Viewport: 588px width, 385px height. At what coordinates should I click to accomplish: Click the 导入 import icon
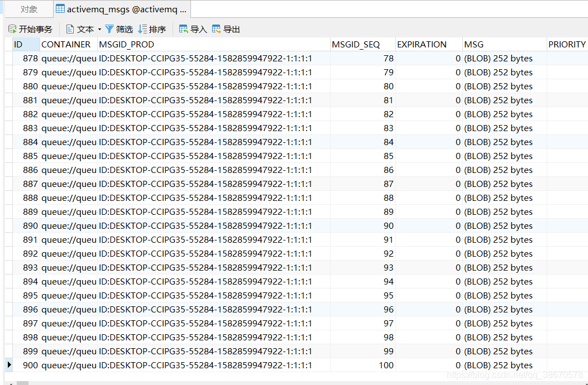pos(183,28)
